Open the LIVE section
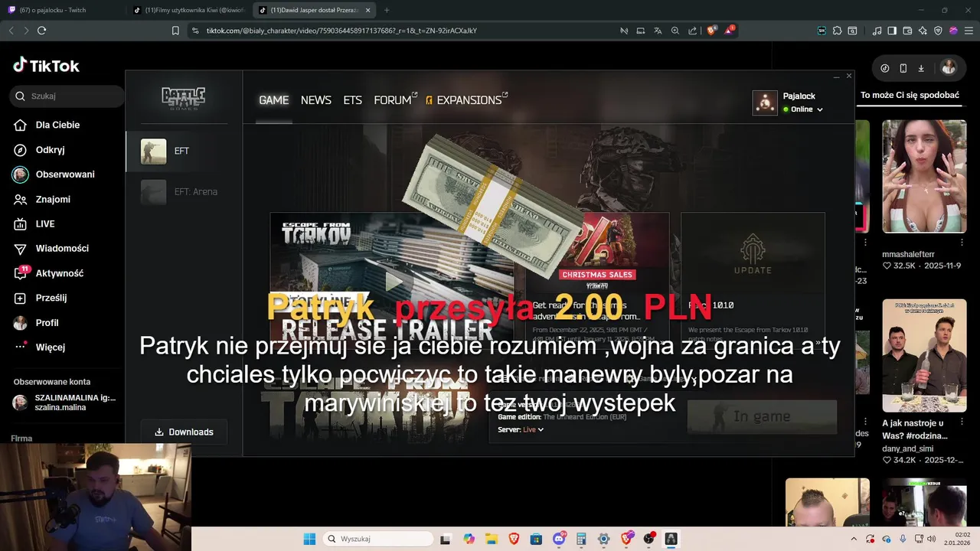 click(x=45, y=224)
